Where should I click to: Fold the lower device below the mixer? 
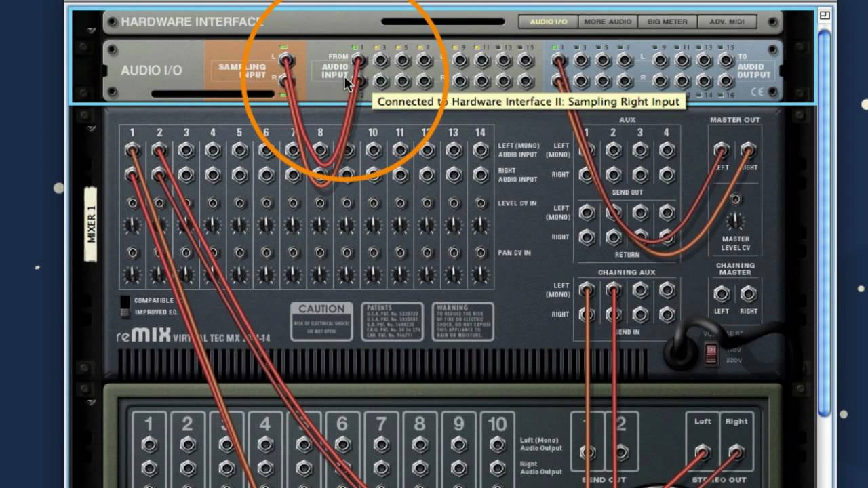point(92,403)
